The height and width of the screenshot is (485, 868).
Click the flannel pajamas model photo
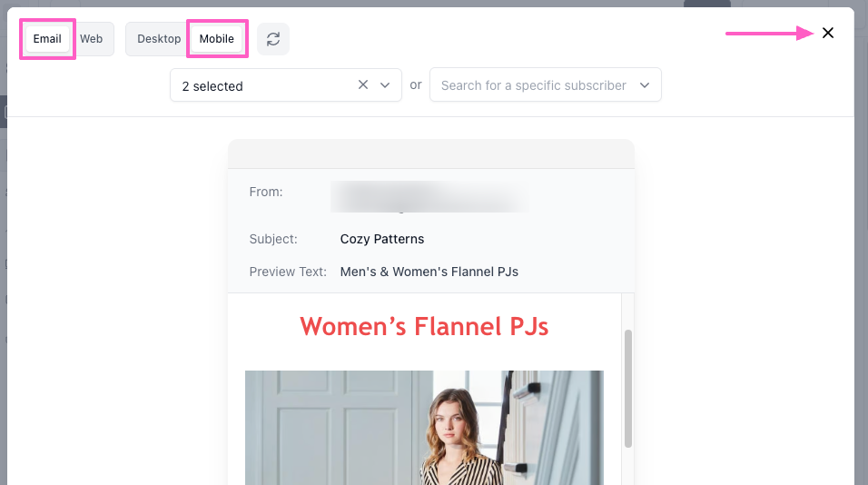point(424,427)
